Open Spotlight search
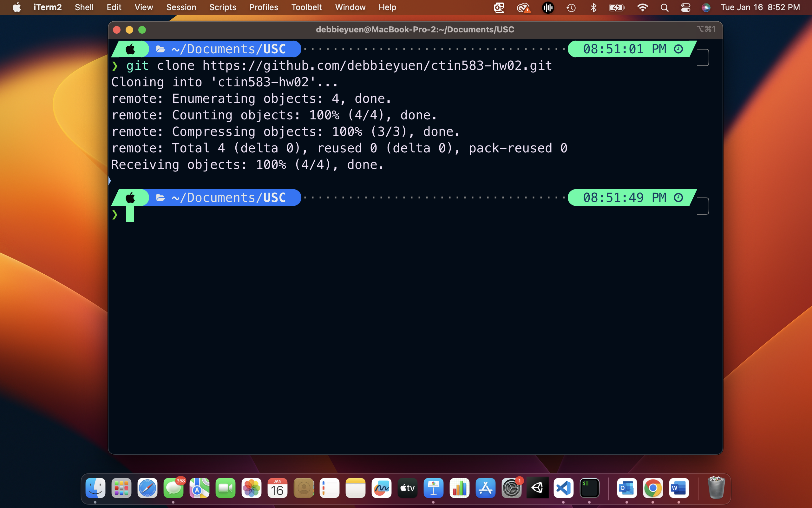This screenshot has width=812, height=508. tap(665, 7)
